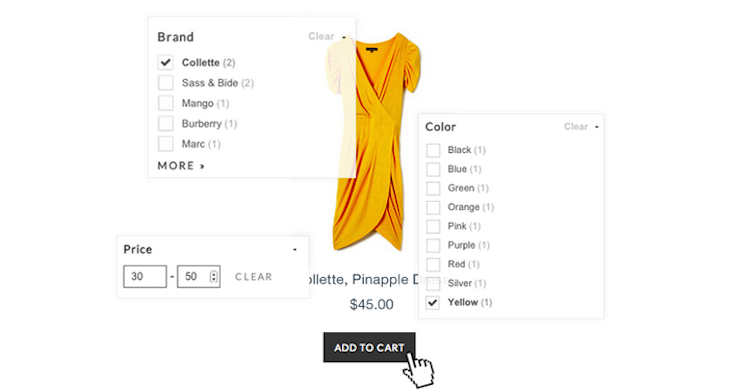Collapse the Color filter panel
The height and width of the screenshot is (392, 750).
[x=596, y=127]
